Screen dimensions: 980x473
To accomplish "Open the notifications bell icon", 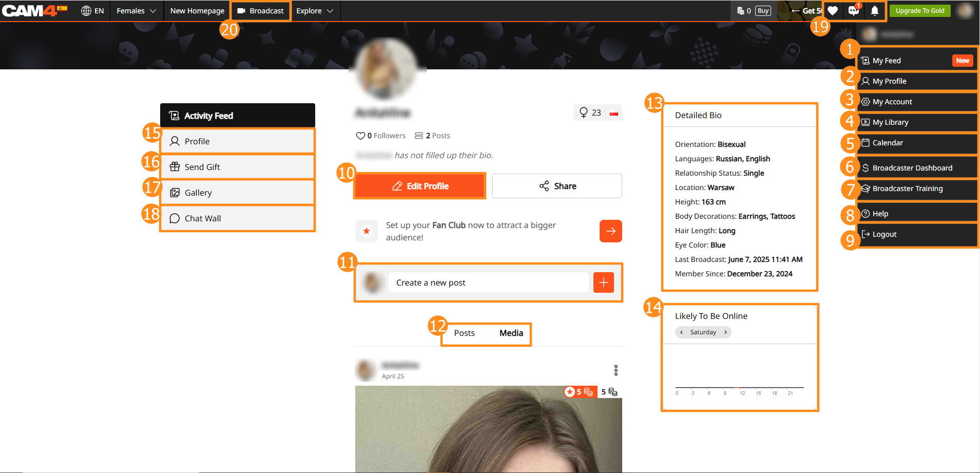I will pyautogui.click(x=875, y=11).
